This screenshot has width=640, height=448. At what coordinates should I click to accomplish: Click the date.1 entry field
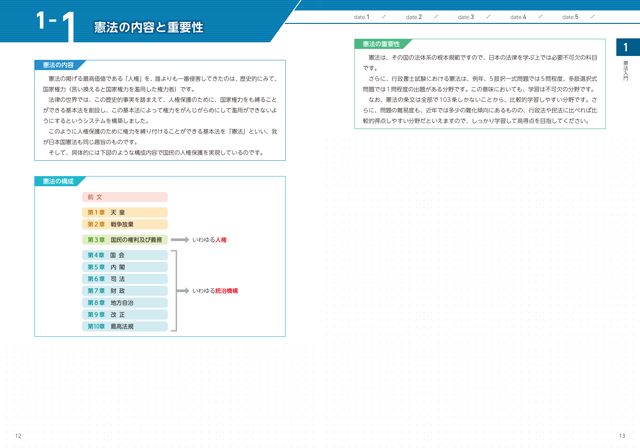coord(370,17)
